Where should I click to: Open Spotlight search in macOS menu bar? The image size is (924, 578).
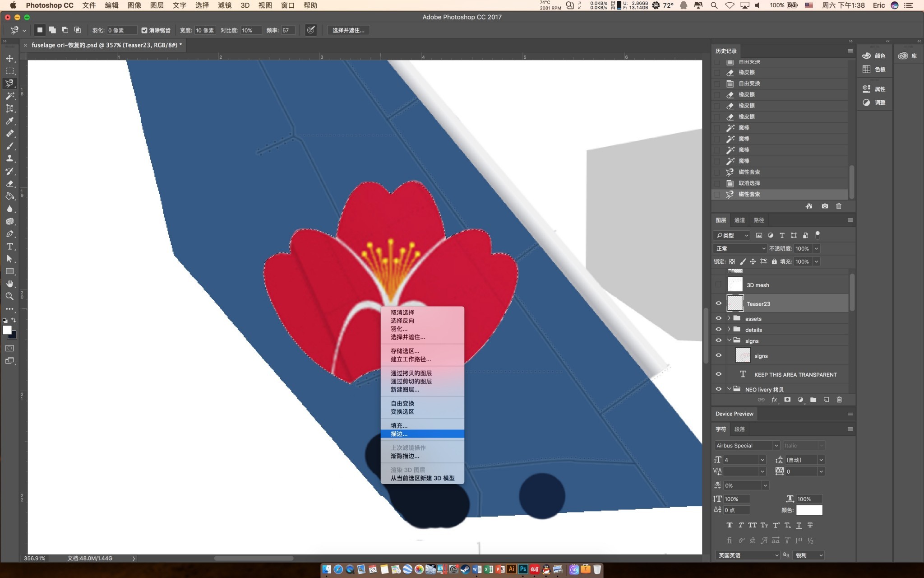pos(714,5)
